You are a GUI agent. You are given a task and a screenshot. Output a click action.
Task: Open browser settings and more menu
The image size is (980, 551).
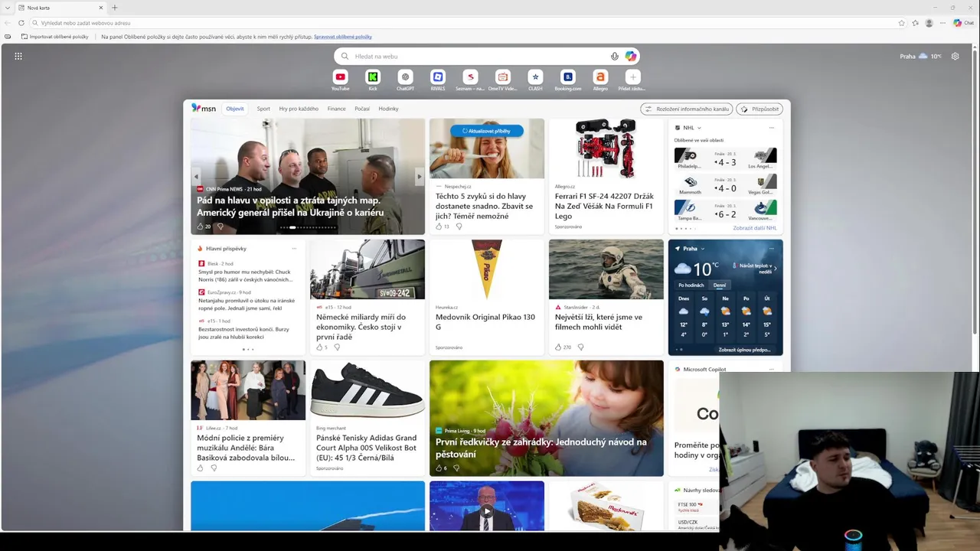(x=942, y=23)
